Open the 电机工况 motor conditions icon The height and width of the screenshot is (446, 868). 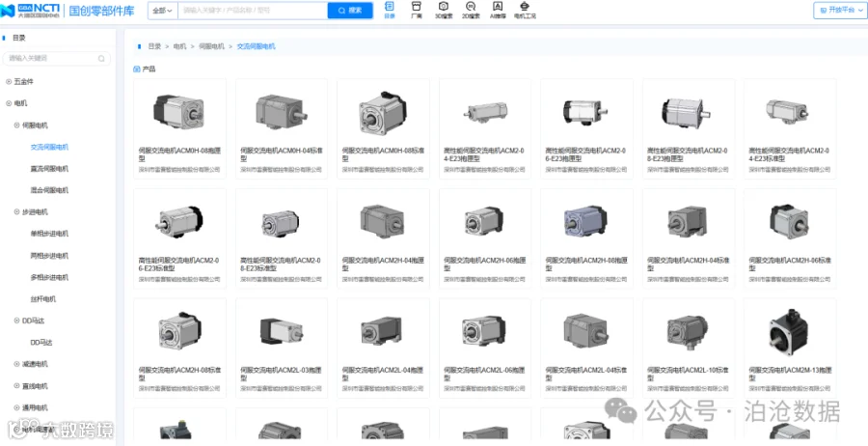click(525, 10)
